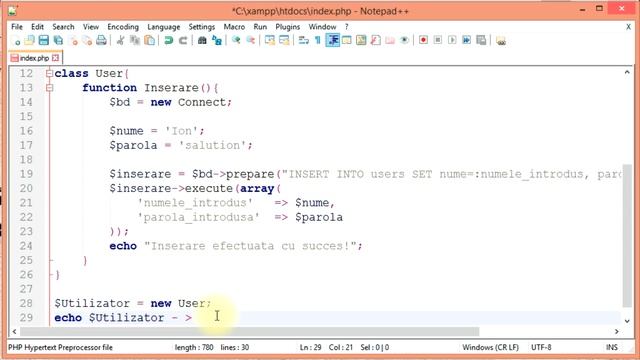Click line number 19 in the margin
The height and width of the screenshot is (360, 640).
tap(26, 174)
